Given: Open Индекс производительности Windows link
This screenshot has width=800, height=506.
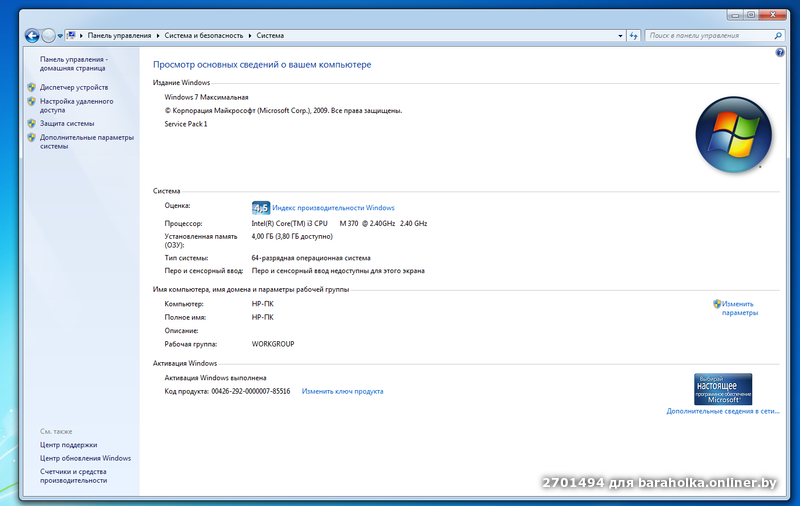Looking at the screenshot, I should tap(333, 208).
